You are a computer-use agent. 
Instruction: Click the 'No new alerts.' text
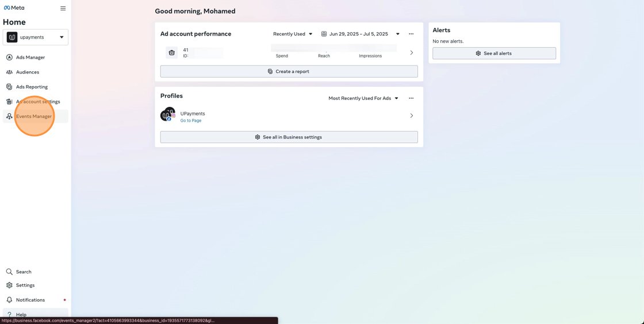[x=448, y=41]
